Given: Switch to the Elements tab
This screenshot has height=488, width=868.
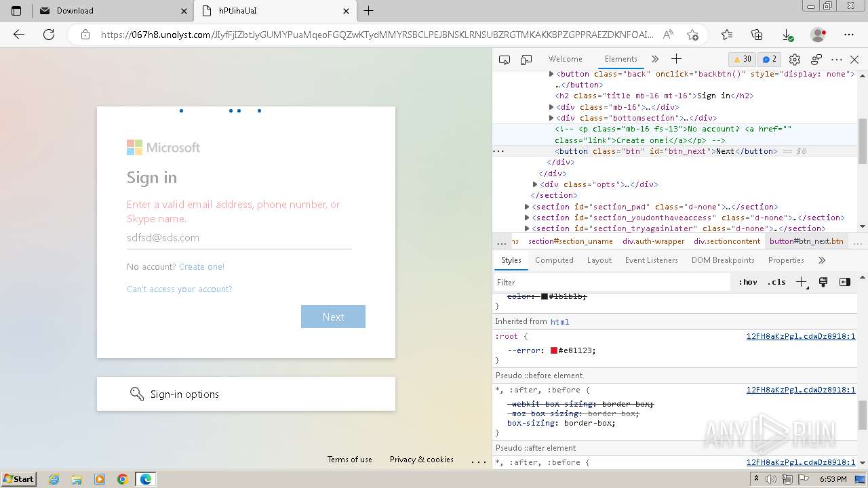Looking at the screenshot, I should pos(620,59).
